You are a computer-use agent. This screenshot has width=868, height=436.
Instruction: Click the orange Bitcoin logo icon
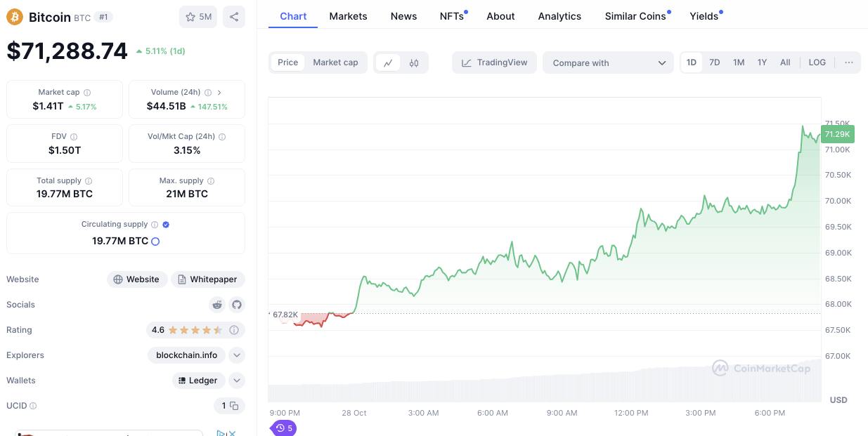coord(15,17)
